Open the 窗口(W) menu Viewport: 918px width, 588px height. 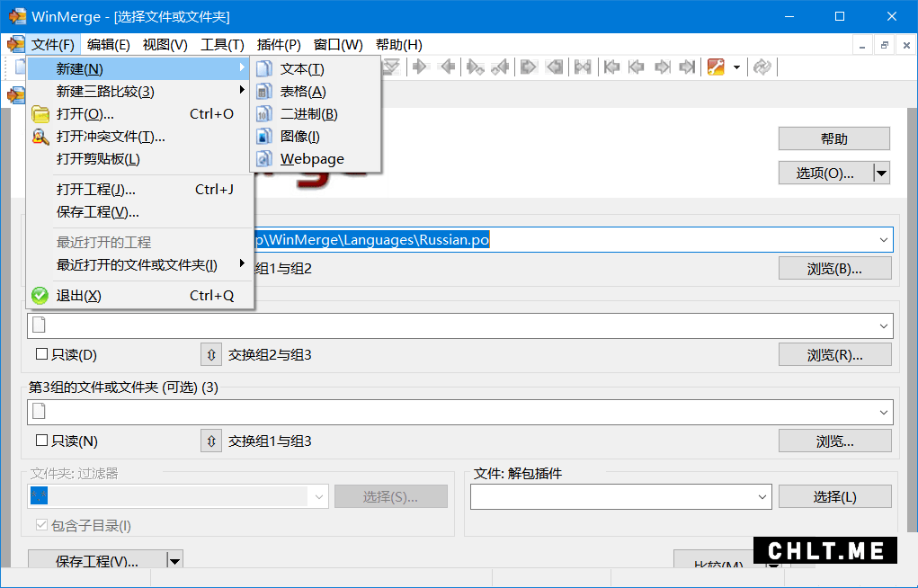pos(338,45)
